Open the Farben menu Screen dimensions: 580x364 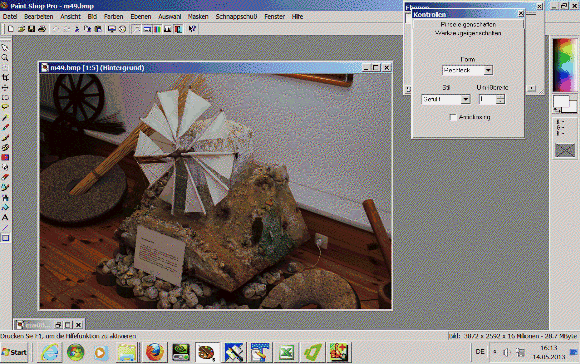(114, 17)
